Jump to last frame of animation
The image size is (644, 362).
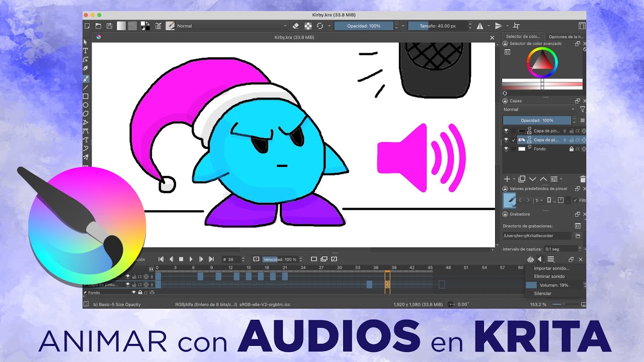pyautogui.click(x=211, y=259)
